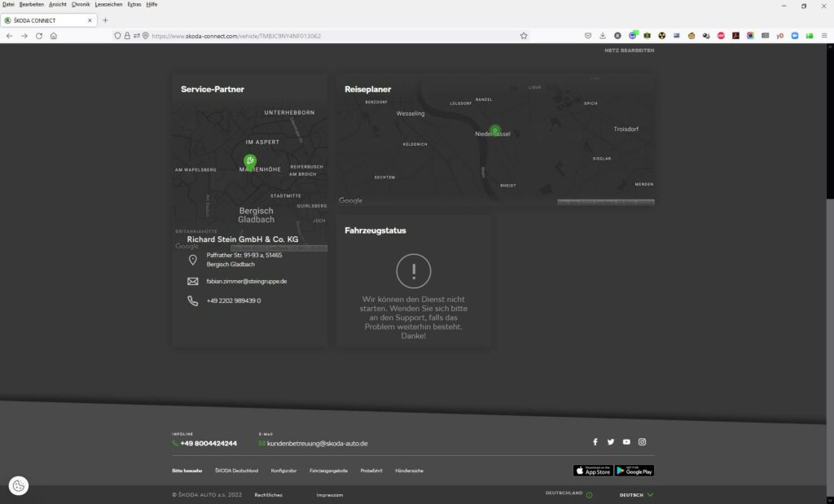Open cookie settings icon
The height and width of the screenshot is (504, 834).
tap(19, 485)
